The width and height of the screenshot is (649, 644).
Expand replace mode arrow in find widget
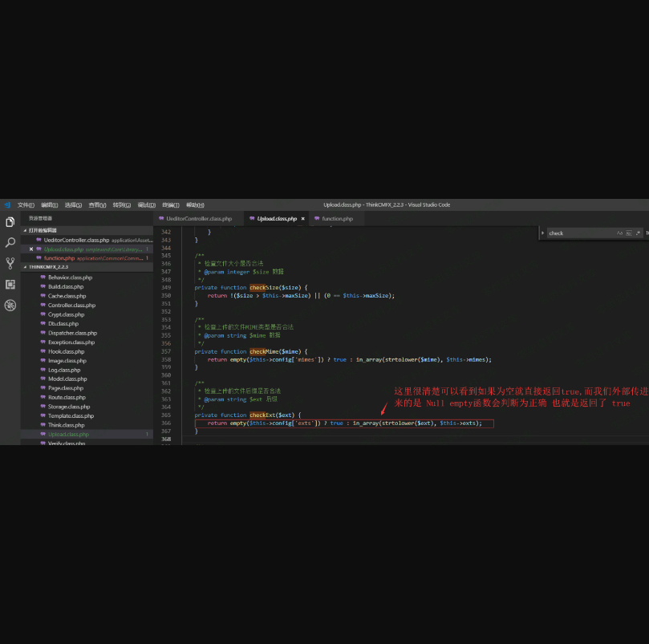pos(543,233)
